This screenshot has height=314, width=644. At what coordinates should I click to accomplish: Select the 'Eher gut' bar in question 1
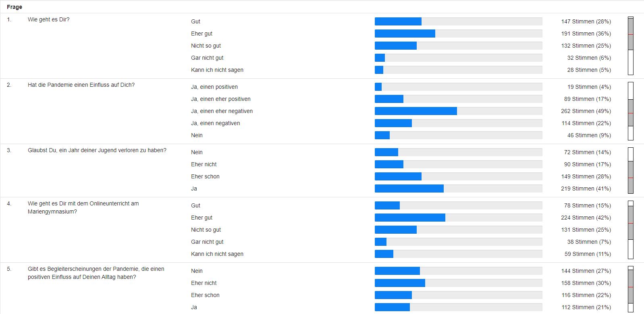pos(405,33)
